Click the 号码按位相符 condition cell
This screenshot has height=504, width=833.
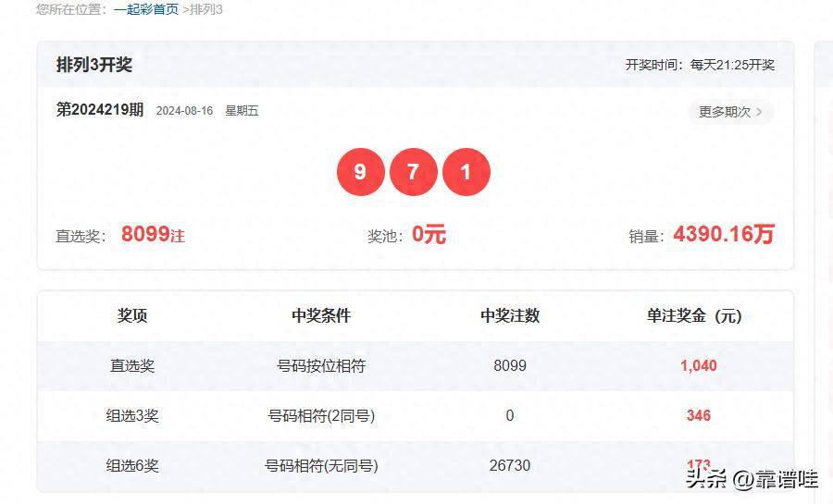click(x=321, y=365)
